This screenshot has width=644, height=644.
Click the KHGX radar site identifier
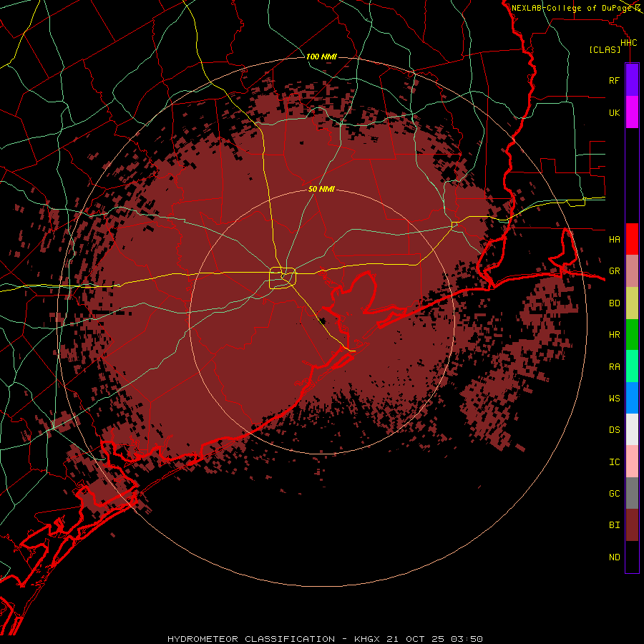pos(368,639)
